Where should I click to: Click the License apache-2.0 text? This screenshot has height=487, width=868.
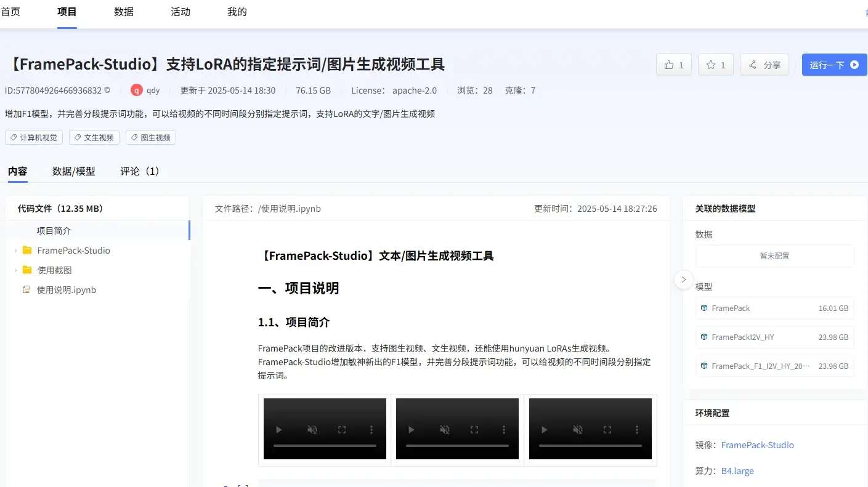[394, 91]
